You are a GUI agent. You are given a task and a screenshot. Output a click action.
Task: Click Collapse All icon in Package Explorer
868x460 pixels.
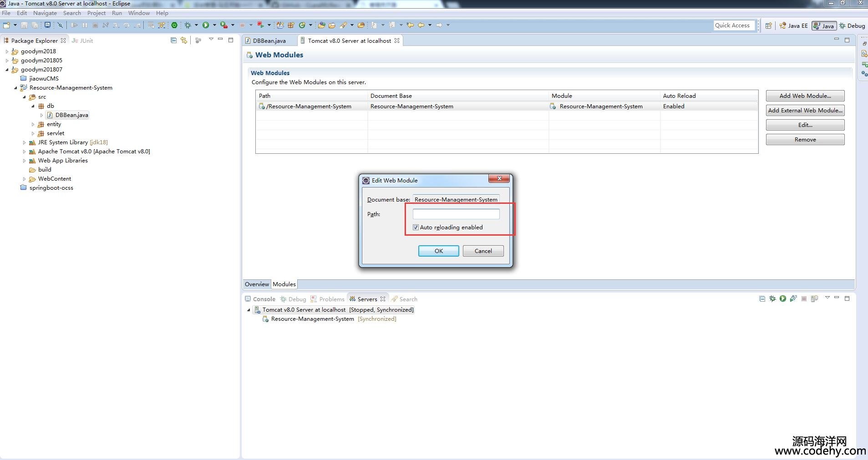pos(173,40)
